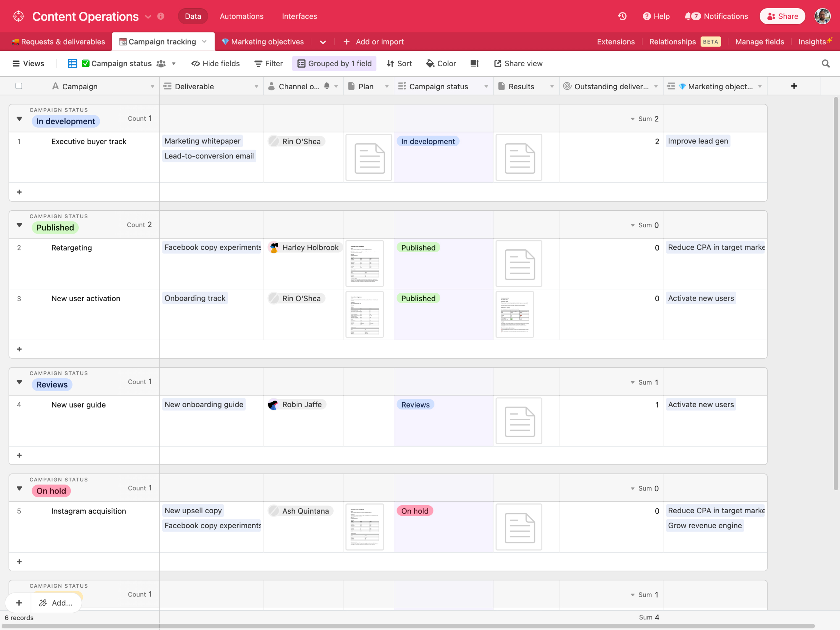
Task: Open In development group Sum dropdown
Action: click(633, 119)
